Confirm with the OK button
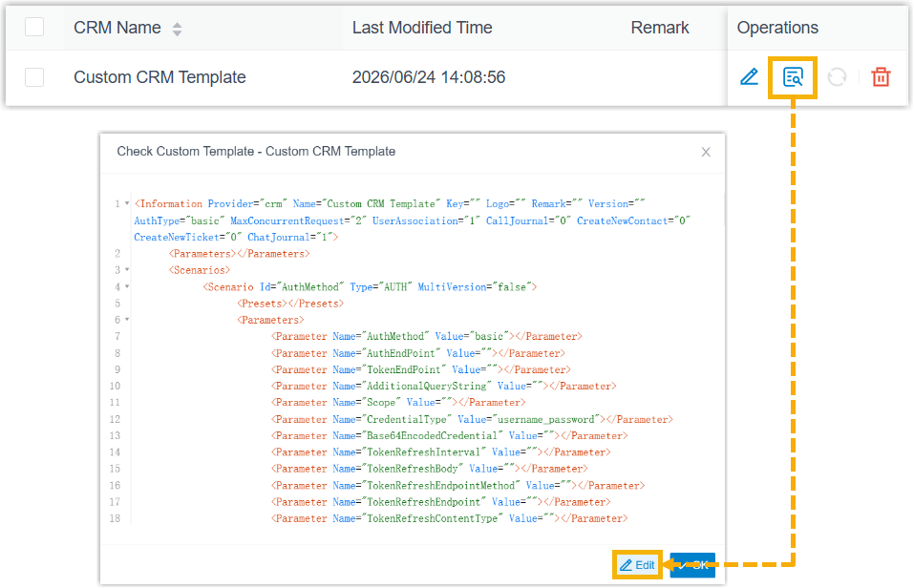 [x=692, y=565]
